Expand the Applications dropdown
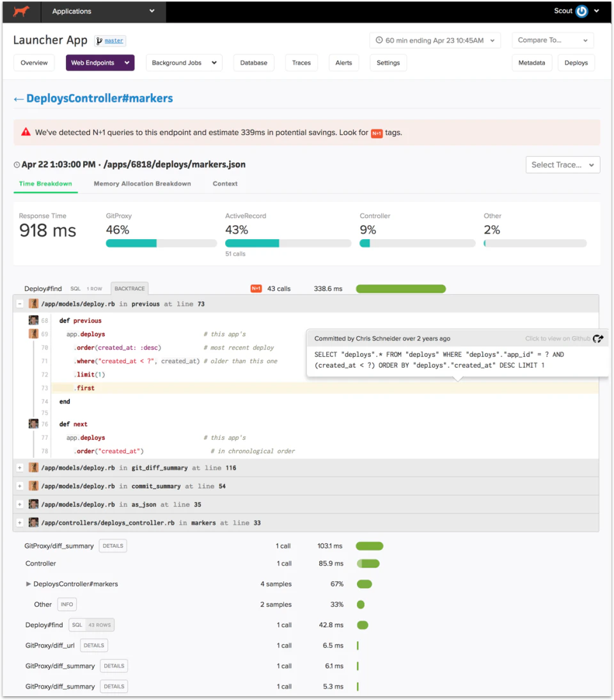The width and height of the screenshot is (614, 700). tap(103, 11)
